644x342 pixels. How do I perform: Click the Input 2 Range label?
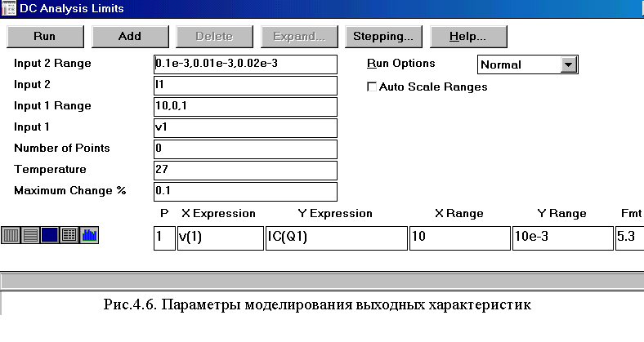click(x=52, y=63)
